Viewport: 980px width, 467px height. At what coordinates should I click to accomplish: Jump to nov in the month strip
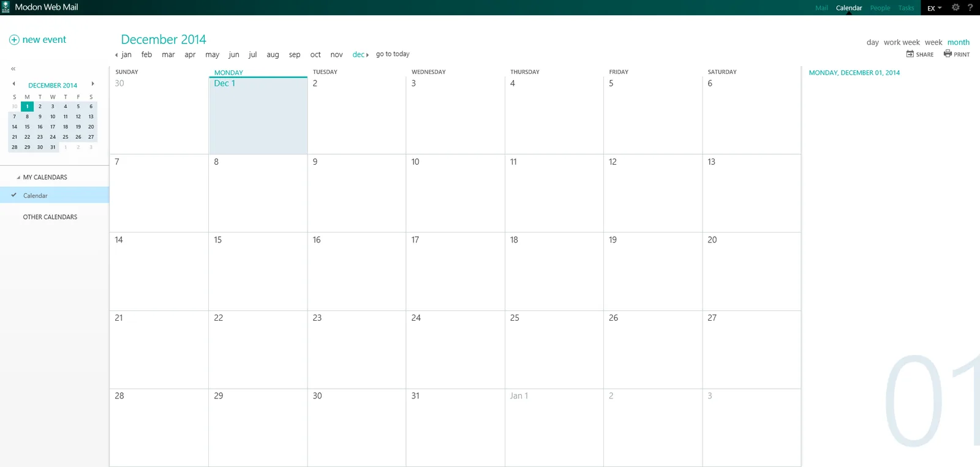tap(337, 54)
